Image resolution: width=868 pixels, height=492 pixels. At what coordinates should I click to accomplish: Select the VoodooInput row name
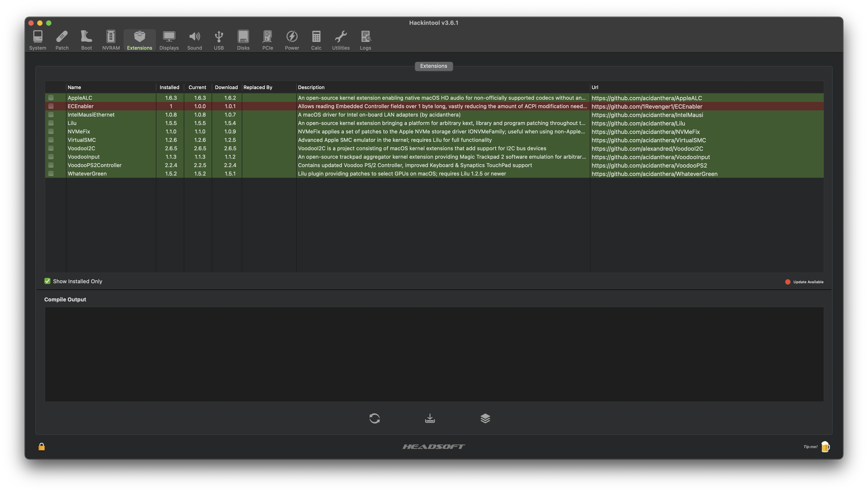click(83, 157)
